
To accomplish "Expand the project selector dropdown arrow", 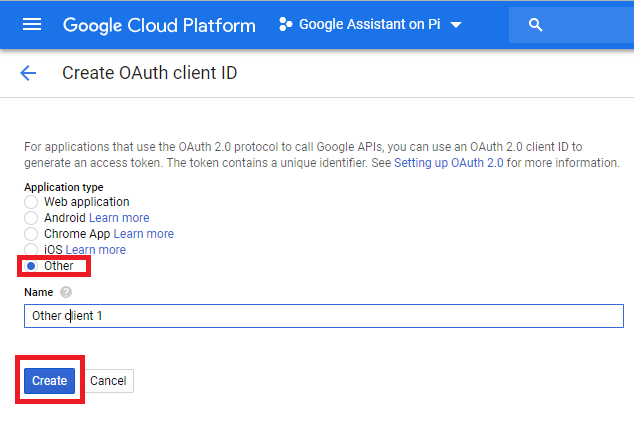I will (456, 25).
